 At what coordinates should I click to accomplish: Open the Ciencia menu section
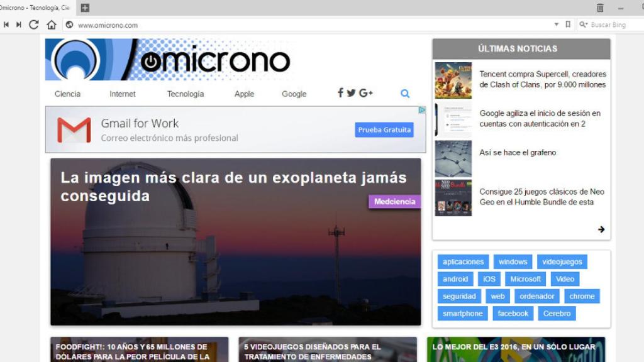(67, 94)
